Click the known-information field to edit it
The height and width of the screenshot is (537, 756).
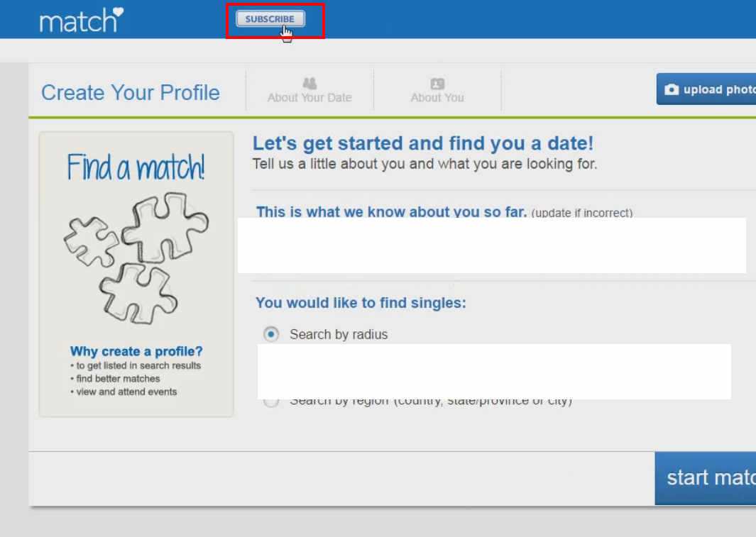[493, 245]
